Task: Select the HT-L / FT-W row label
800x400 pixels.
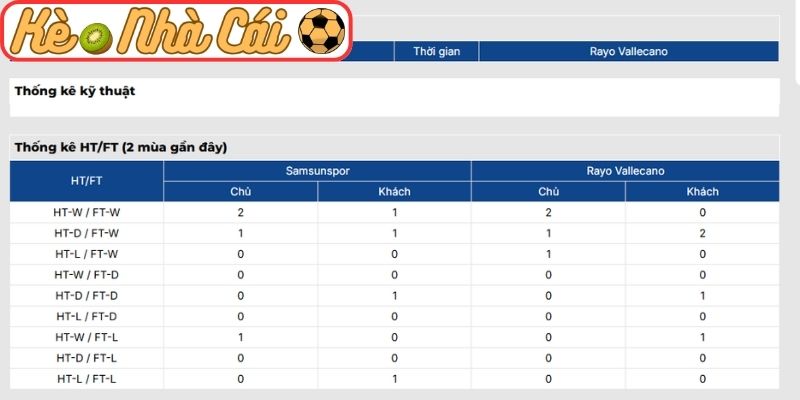Action: pos(86,254)
